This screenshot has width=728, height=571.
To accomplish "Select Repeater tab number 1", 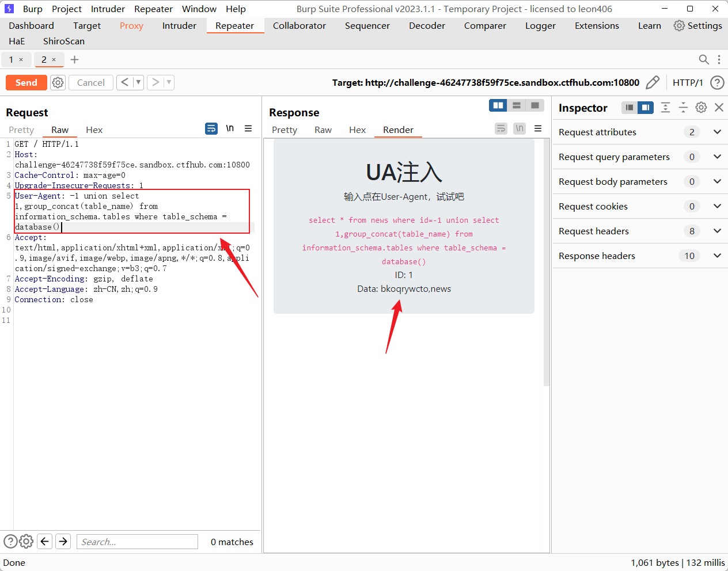I will 11,59.
